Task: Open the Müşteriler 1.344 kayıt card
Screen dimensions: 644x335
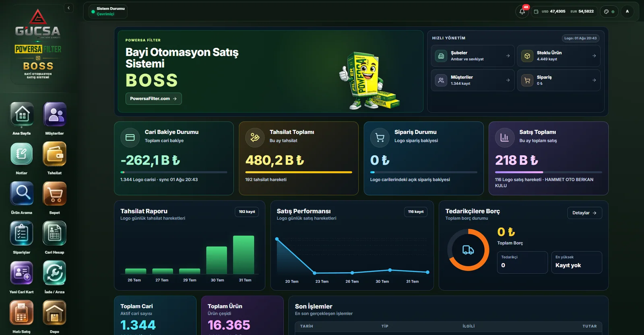Action: 473,80
